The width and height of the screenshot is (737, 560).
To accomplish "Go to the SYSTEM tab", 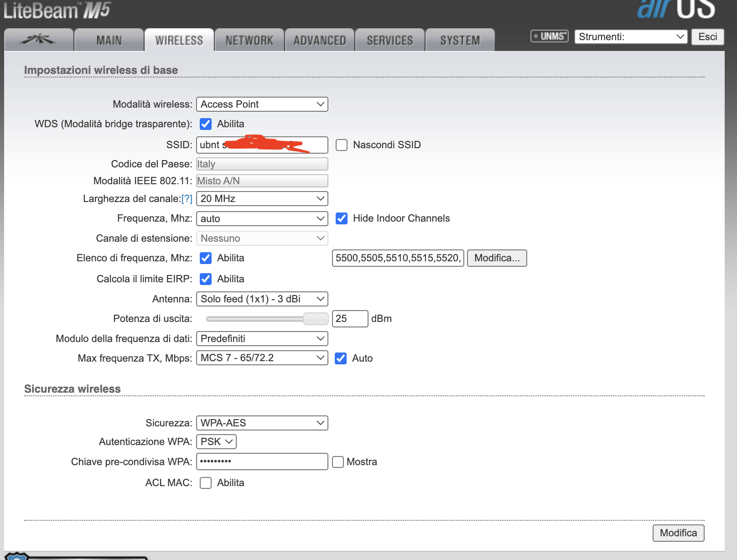I will click(x=460, y=41).
